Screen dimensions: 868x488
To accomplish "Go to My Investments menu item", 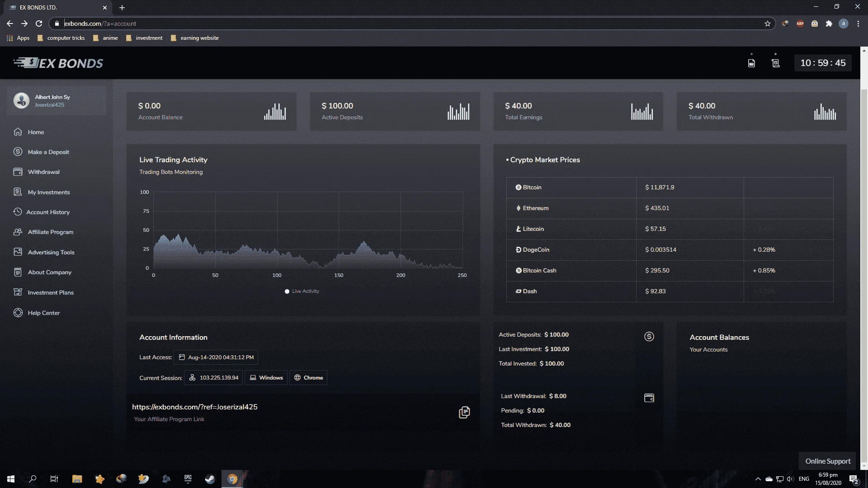I will 49,192.
